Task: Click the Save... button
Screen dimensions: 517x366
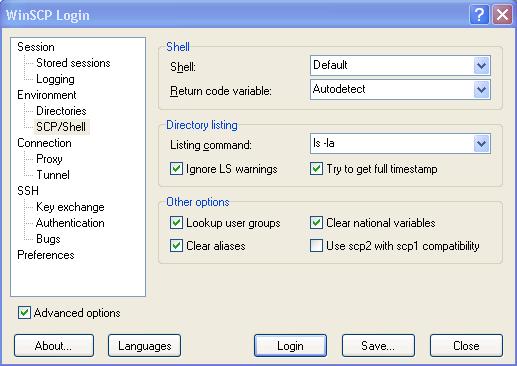Action: pyautogui.click(x=378, y=346)
